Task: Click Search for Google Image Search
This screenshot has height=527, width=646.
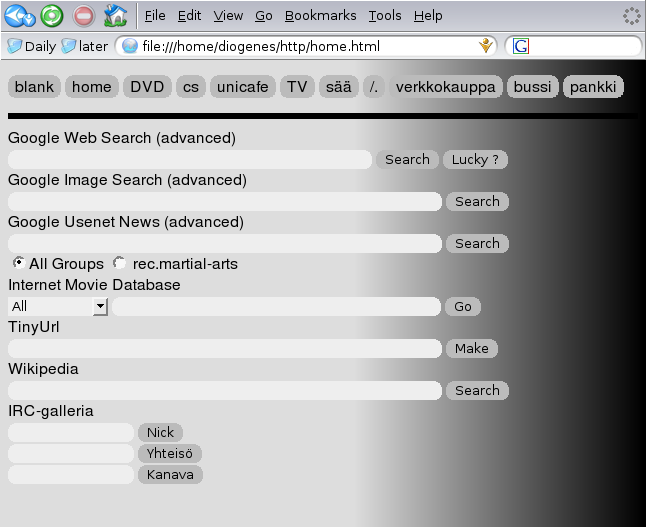Action: [477, 201]
